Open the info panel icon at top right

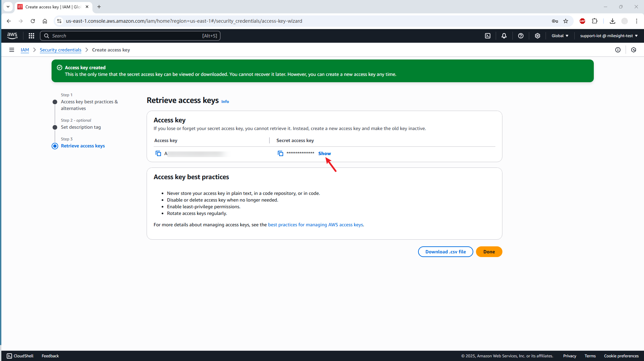[x=618, y=50]
